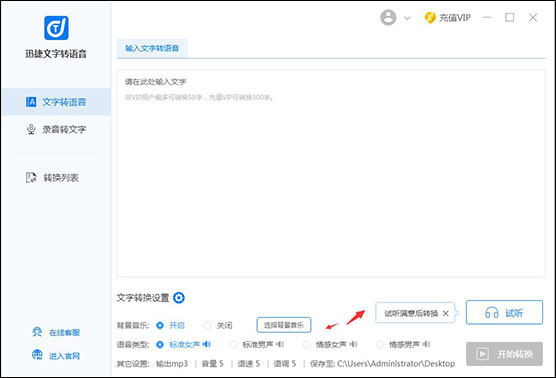Maximize the application window
Image resolution: width=556 pixels, height=378 pixels.
(x=510, y=17)
